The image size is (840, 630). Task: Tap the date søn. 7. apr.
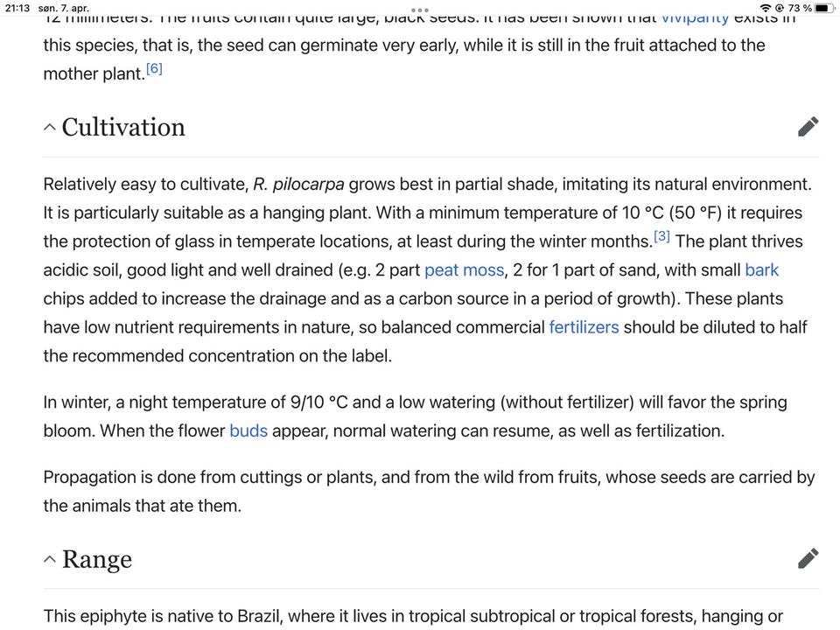(63, 8)
